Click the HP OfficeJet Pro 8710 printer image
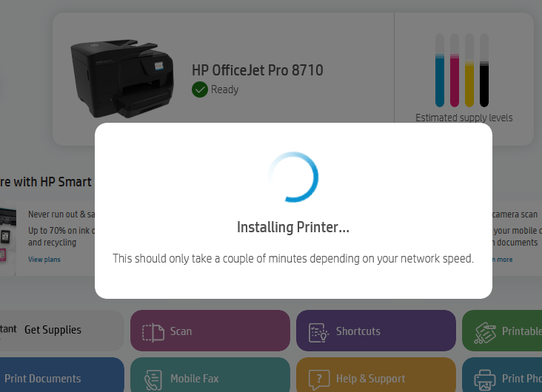This screenshot has height=392, width=542. point(122,78)
